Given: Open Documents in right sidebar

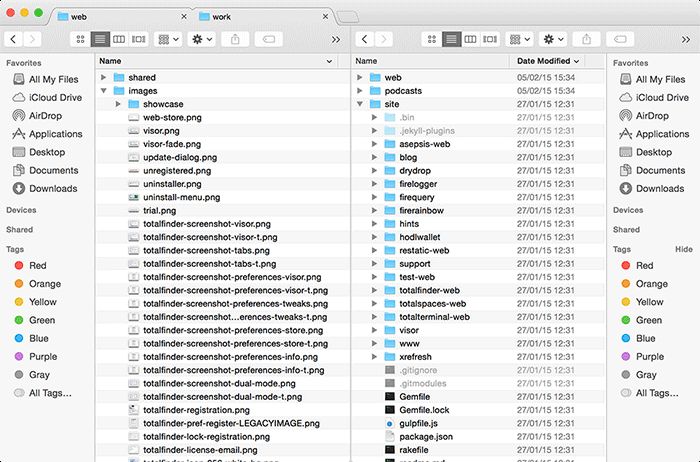Looking at the screenshot, I should coord(652,171).
